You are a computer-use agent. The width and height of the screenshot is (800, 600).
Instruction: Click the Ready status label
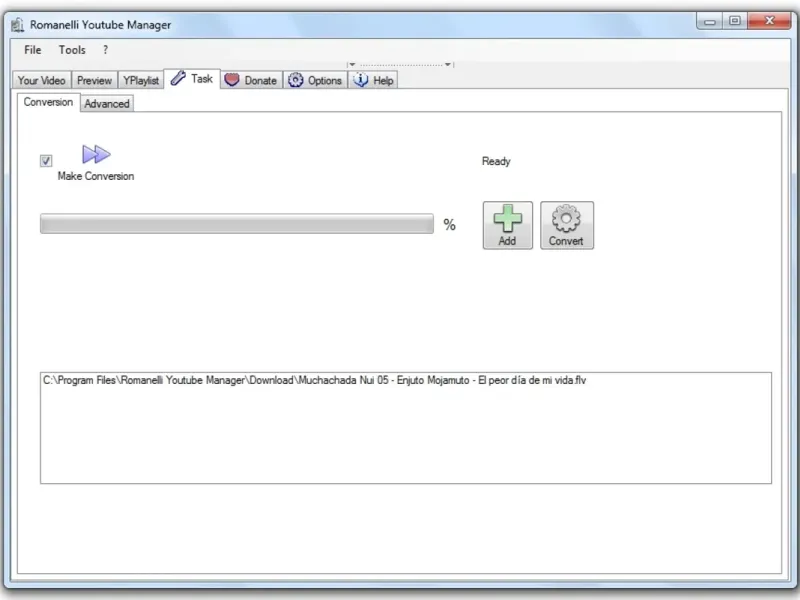coord(496,161)
